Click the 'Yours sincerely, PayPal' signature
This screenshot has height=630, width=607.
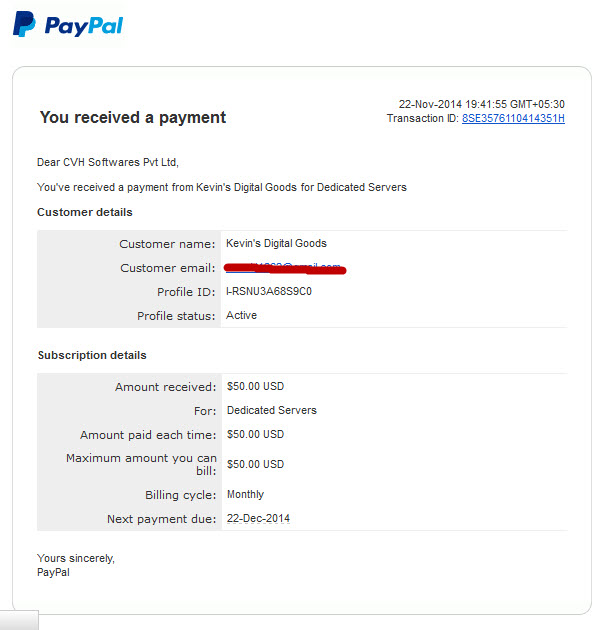click(x=76, y=565)
